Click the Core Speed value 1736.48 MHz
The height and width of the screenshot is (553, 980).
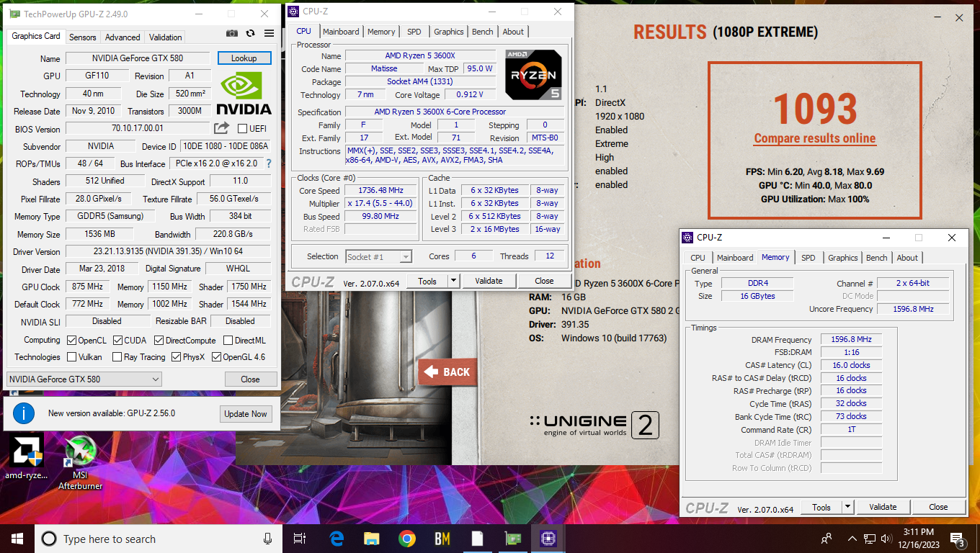[x=381, y=191]
